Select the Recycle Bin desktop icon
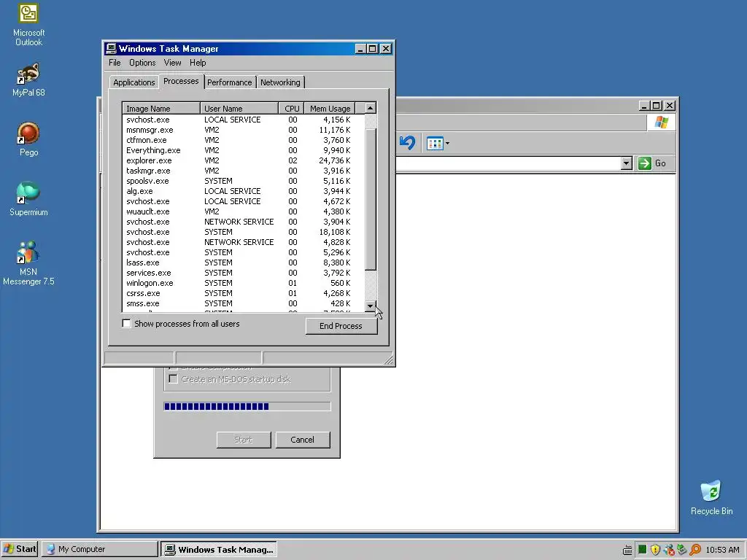 pos(711,497)
